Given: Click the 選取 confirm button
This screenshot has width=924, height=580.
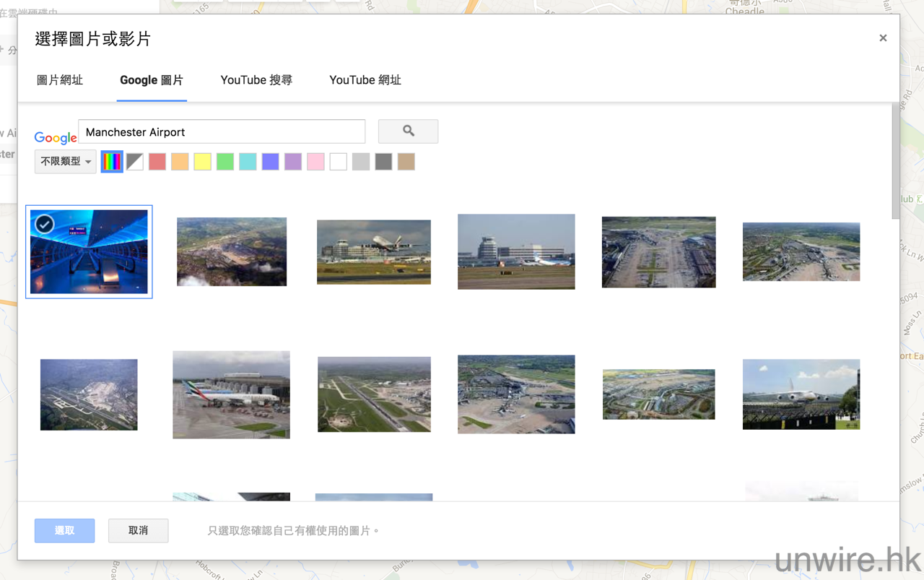Looking at the screenshot, I should tap(64, 530).
